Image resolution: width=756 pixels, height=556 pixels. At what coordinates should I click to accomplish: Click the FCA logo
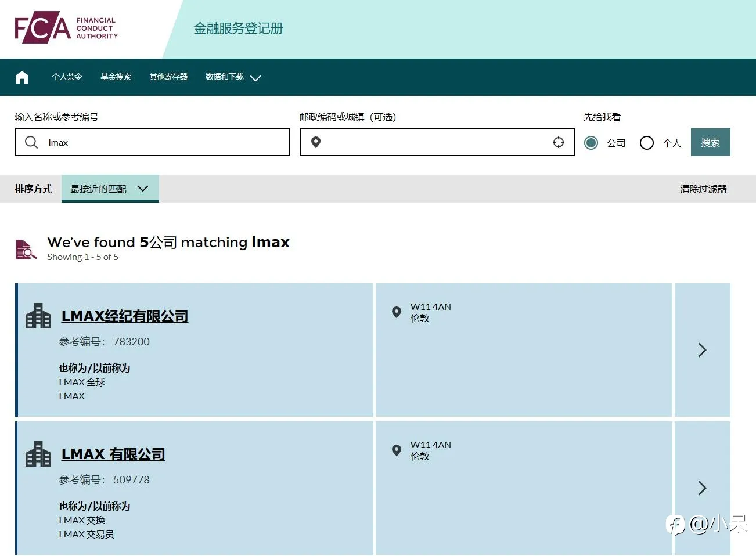[x=66, y=27]
